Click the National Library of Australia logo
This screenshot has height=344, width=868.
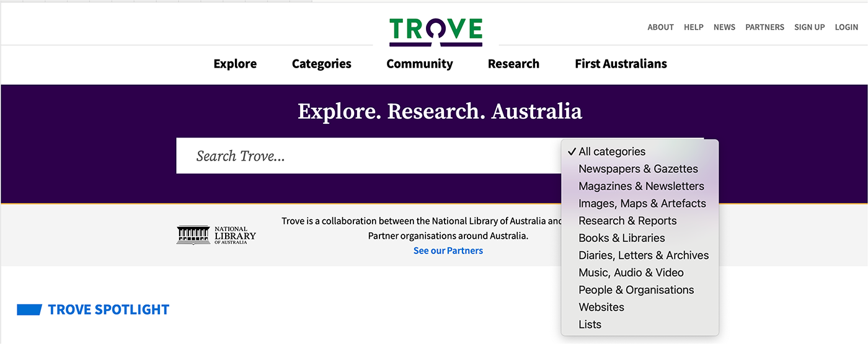(216, 235)
